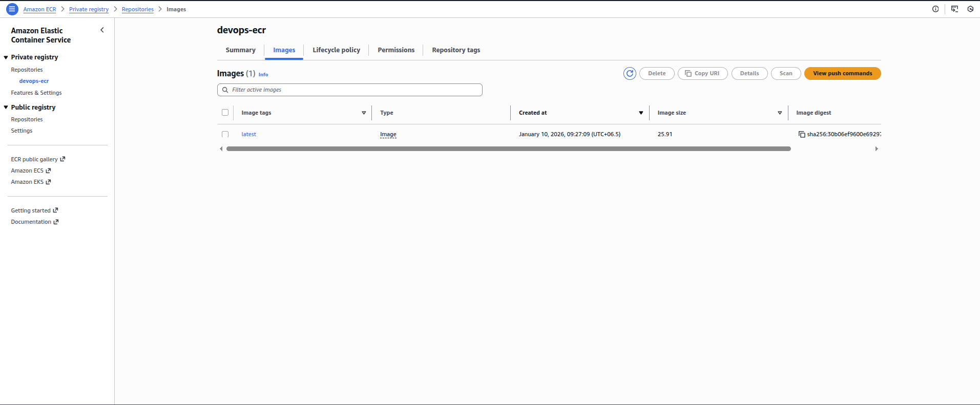Viewport: 980px width, 405px height.
Task: Open the ECR public gallery external link
Action: click(x=38, y=159)
